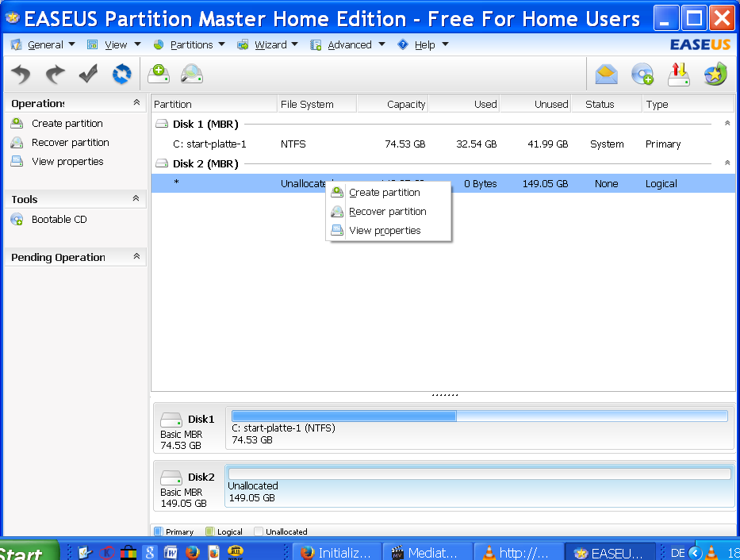Click View properties icon in context menu
Image resolution: width=740 pixels, height=560 pixels.
337,230
